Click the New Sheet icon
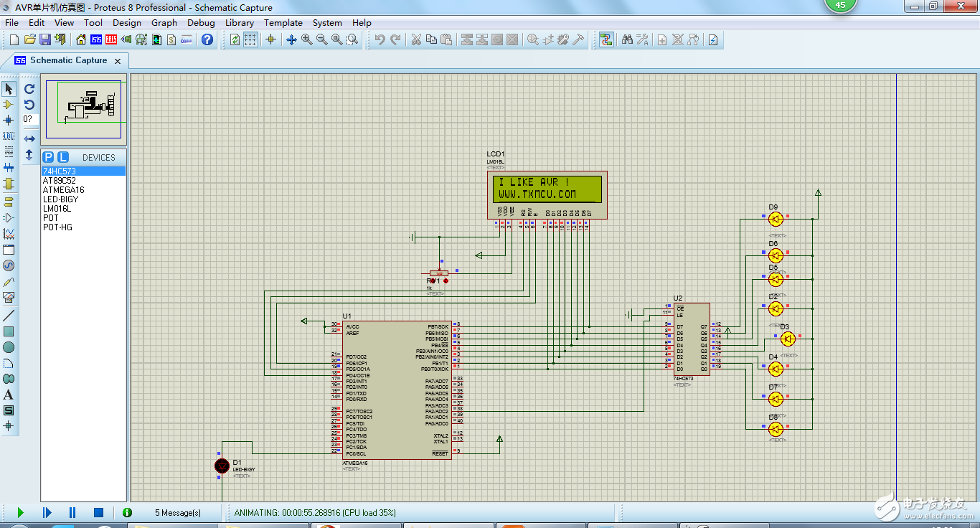The width and height of the screenshot is (980, 528). pyautogui.click(x=662, y=39)
